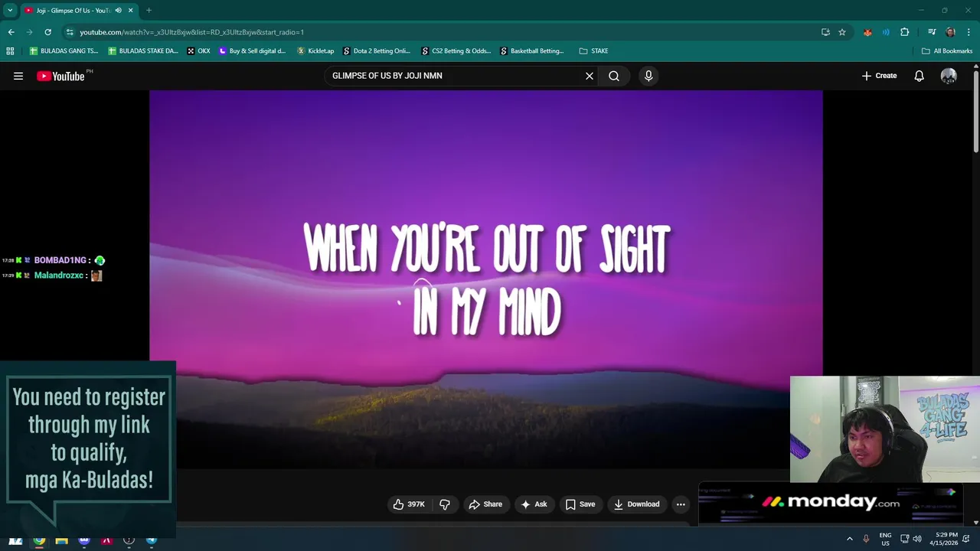Go to the YouTube home logo

click(x=61, y=76)
